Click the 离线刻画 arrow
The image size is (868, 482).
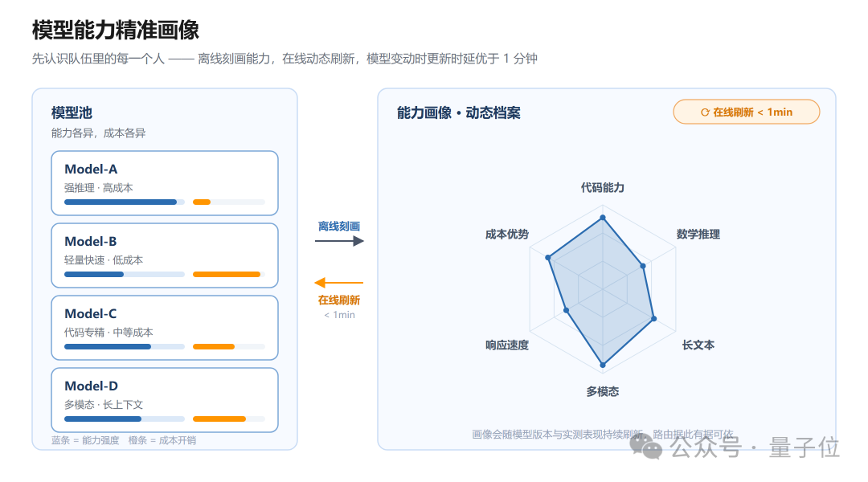coord(339,241)
